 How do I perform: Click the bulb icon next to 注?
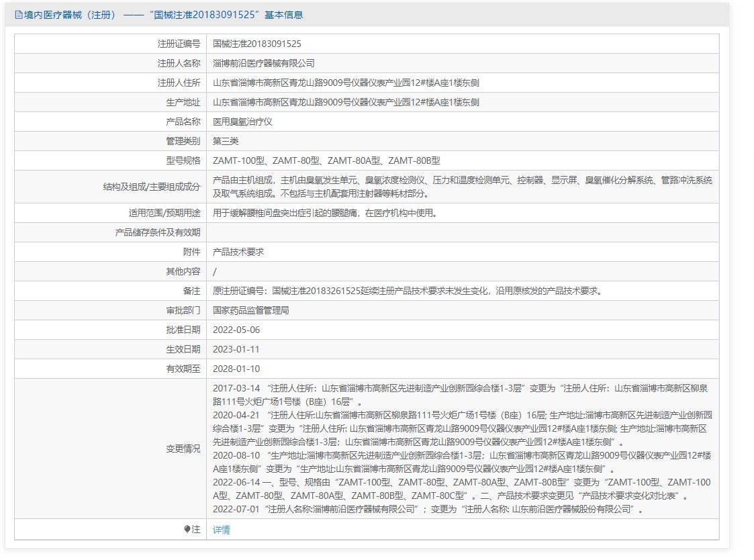(187, 529)
